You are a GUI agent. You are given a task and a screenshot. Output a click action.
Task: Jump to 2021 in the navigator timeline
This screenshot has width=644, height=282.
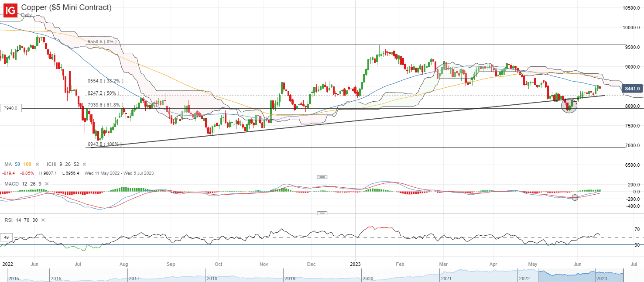(445, 278)
